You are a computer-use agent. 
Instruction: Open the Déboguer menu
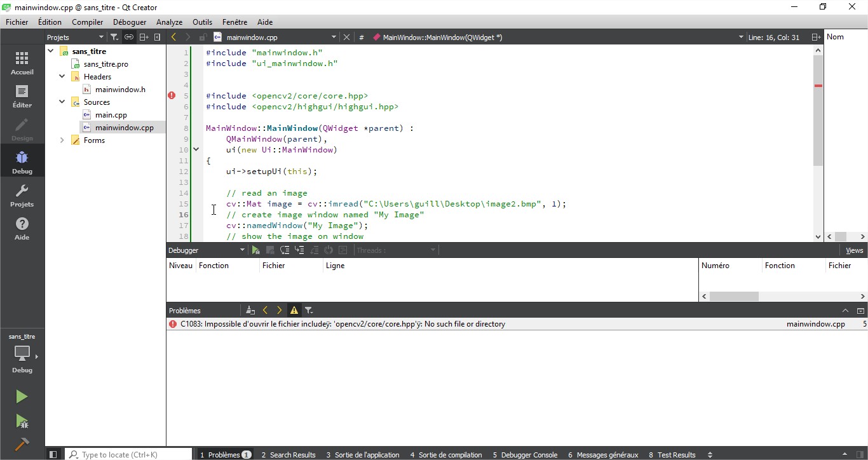click(x=129, y=22)
